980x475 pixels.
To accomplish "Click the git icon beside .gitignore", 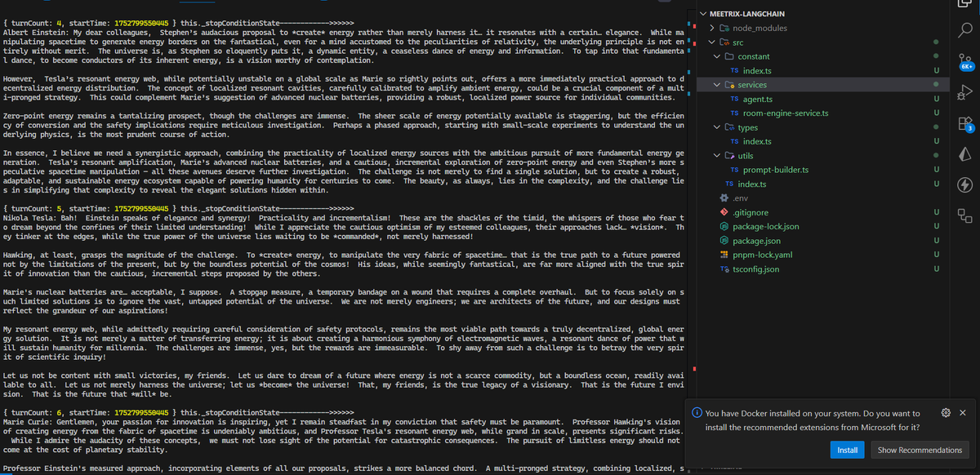I will click(724, 212).
